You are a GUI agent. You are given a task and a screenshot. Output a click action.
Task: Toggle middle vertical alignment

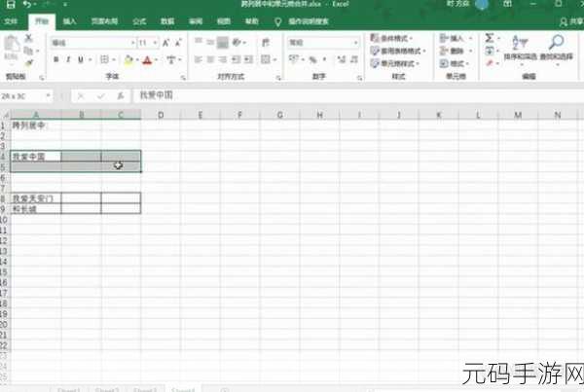(x=210, y=42)
